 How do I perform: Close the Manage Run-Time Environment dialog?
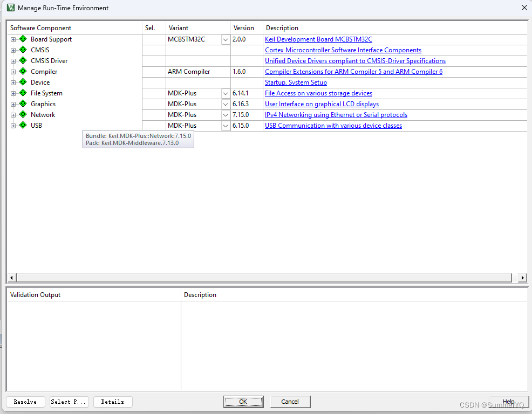tap(524, 8)
